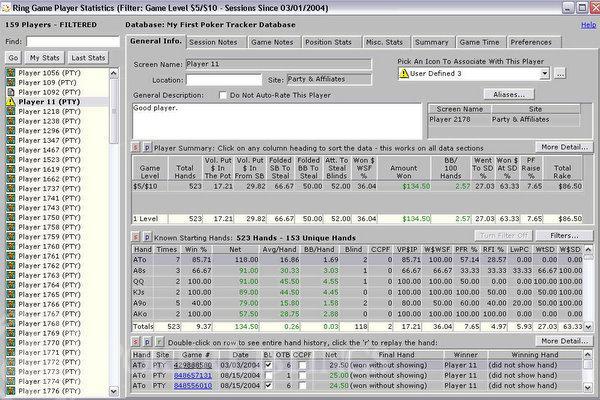600x400 pixels.
Task: Click starting hands table scroll down arrow
Action: click(x=589, y=327)
